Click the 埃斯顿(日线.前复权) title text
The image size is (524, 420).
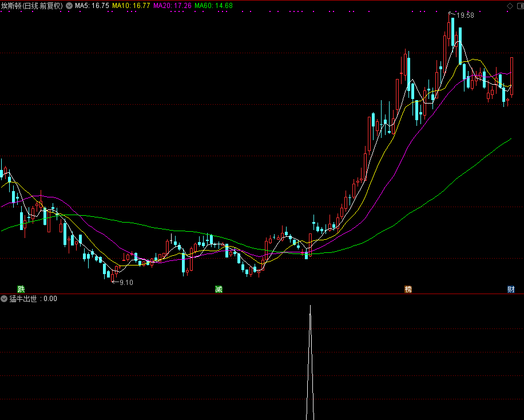coord(32,6)
